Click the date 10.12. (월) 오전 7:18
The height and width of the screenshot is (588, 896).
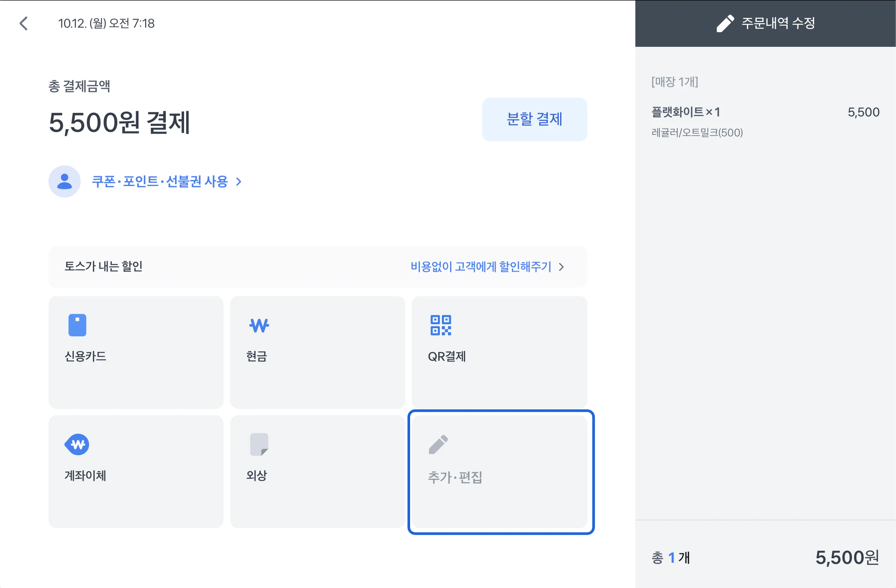pos(106,23)
